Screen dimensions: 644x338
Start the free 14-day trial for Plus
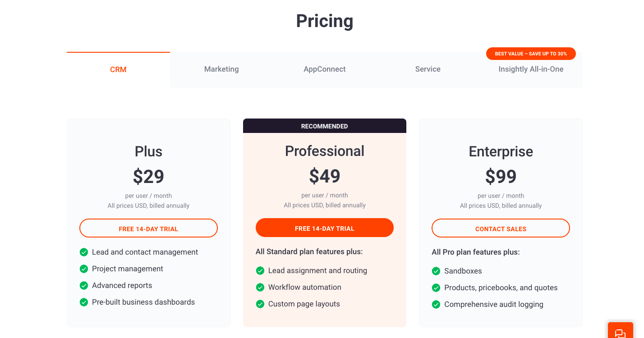click(x=148, y=228)
